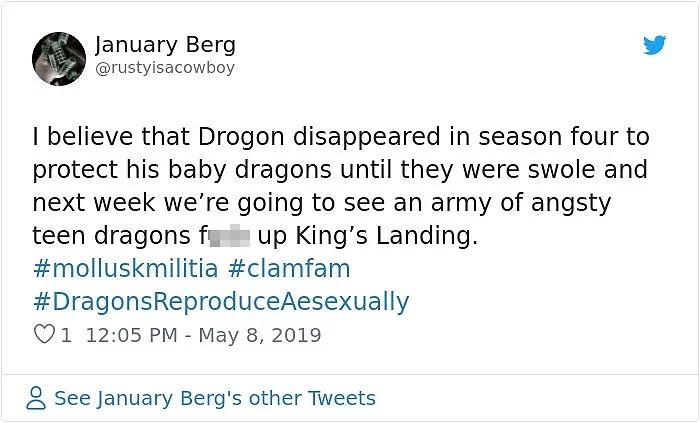Click the blurred censored word in the tweet

[x=229, y=236]
